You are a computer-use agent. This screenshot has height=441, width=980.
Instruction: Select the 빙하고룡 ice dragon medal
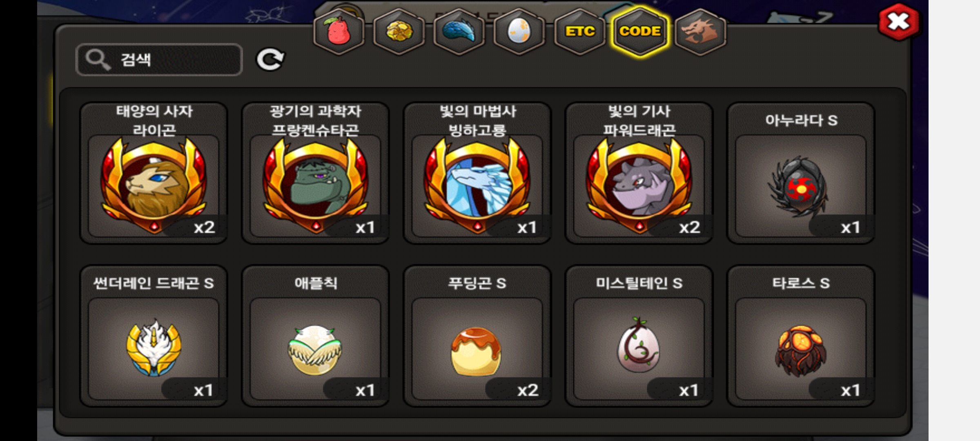(477, 173)
